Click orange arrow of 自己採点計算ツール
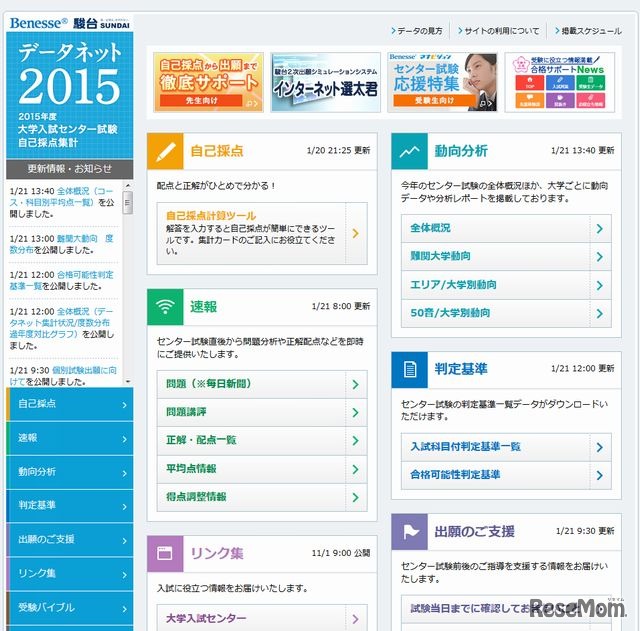The width and height of the screenshot is (640, 631). [356, 233]
